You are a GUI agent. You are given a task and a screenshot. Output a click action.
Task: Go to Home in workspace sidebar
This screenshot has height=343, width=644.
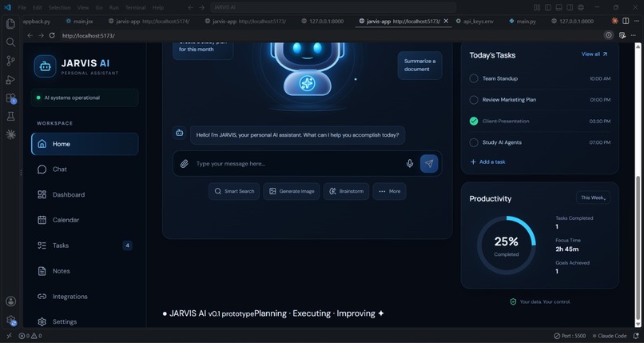[85, 144]
